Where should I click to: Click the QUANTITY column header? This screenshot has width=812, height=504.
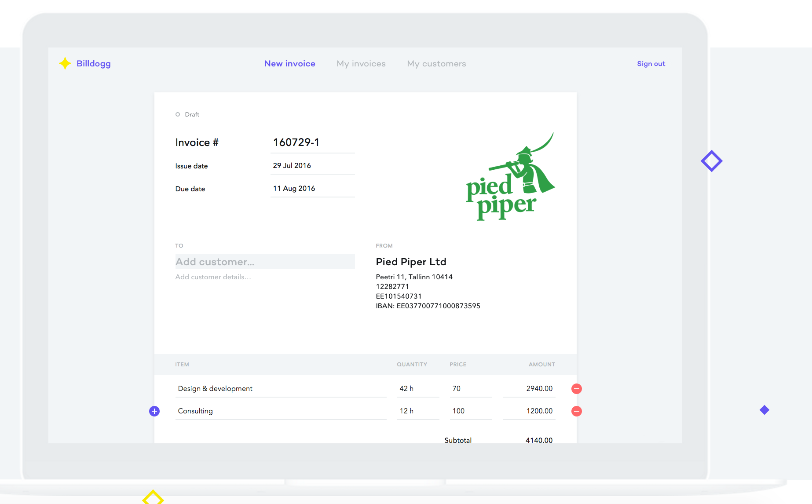pos(412,365)
